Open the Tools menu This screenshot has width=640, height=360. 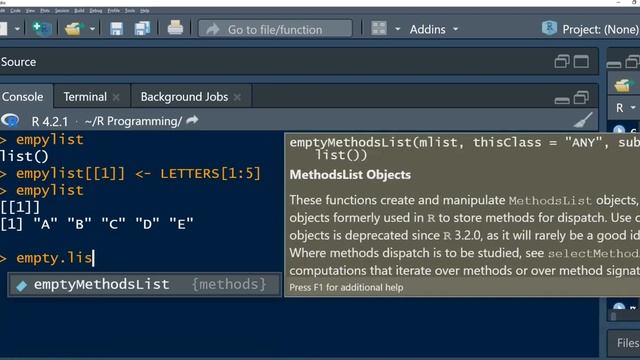(x=130, y=11)
